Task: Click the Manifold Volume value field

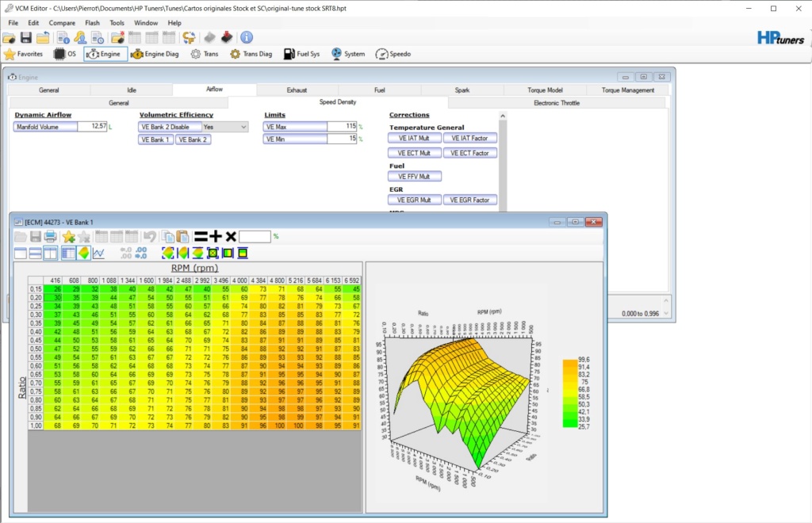Action: pos(92,127)
